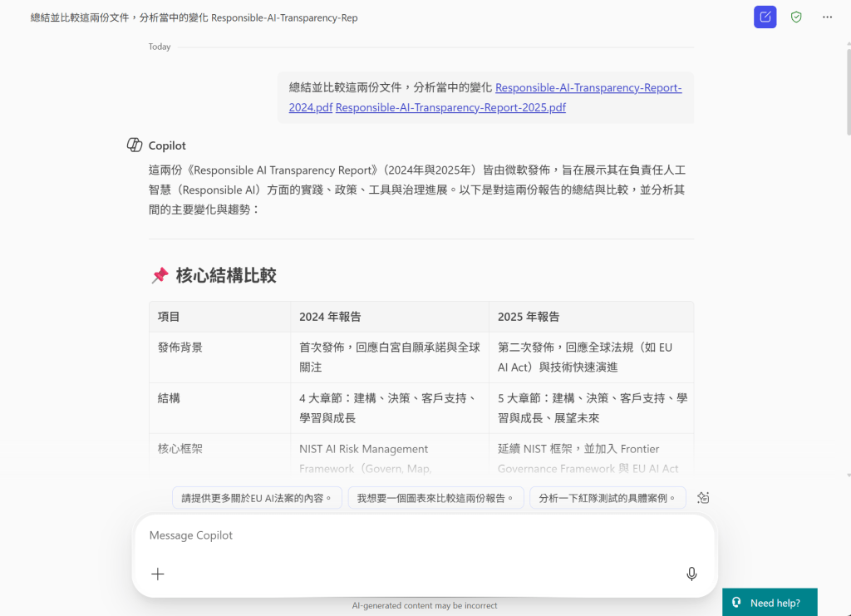This screenshot has height=616, width=851.
Task: Open the green shield protection icon
Action: click(796, 17)
